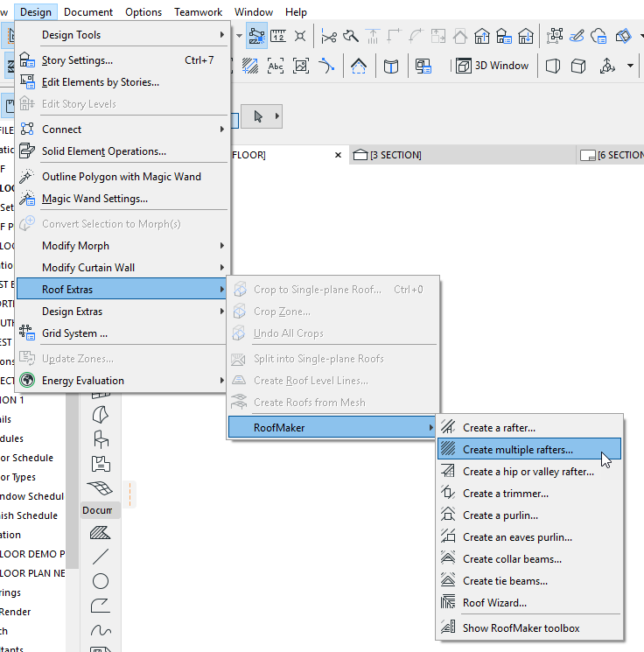Click the text Abc tool icon
Image resolution: width=644 pixels, height=652 pixels.
[x=276, y=67]
